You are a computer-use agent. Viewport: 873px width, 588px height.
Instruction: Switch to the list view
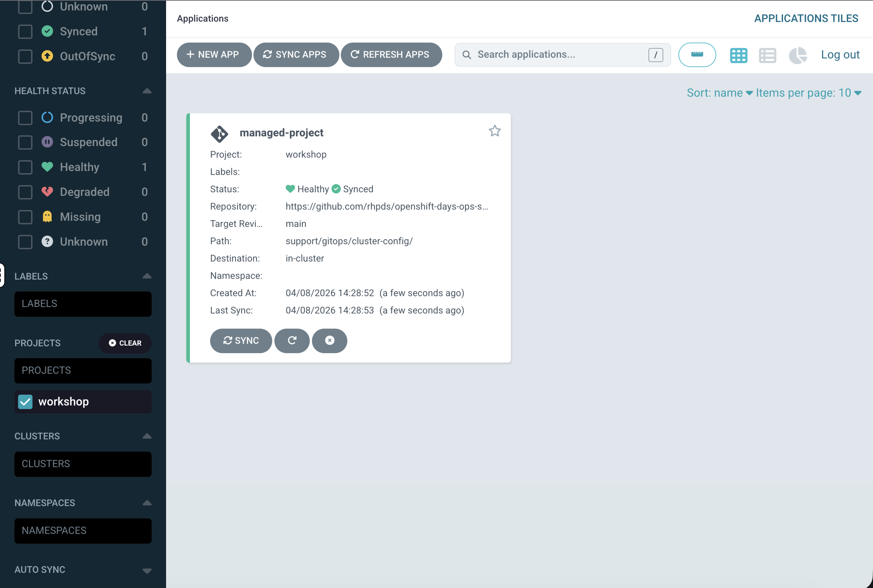tap(767, 55)
